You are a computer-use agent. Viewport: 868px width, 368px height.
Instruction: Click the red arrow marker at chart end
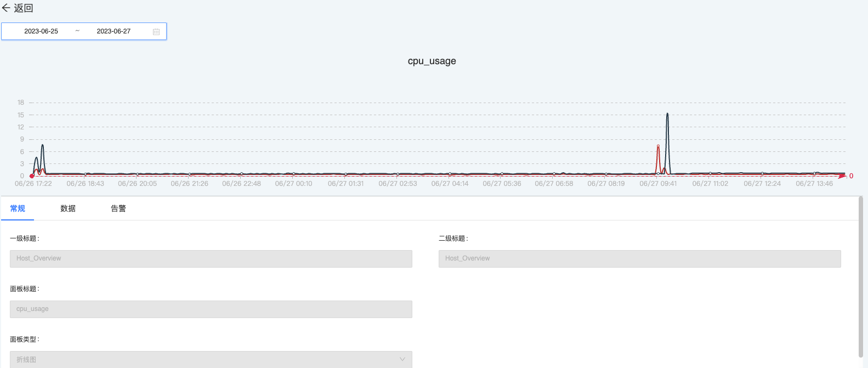click(842, 176)
